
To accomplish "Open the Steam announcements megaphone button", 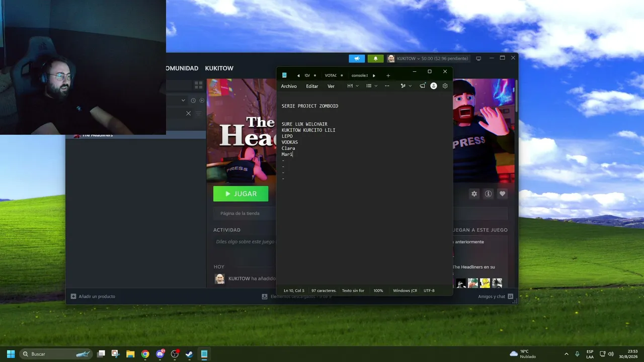I will 357,58.
